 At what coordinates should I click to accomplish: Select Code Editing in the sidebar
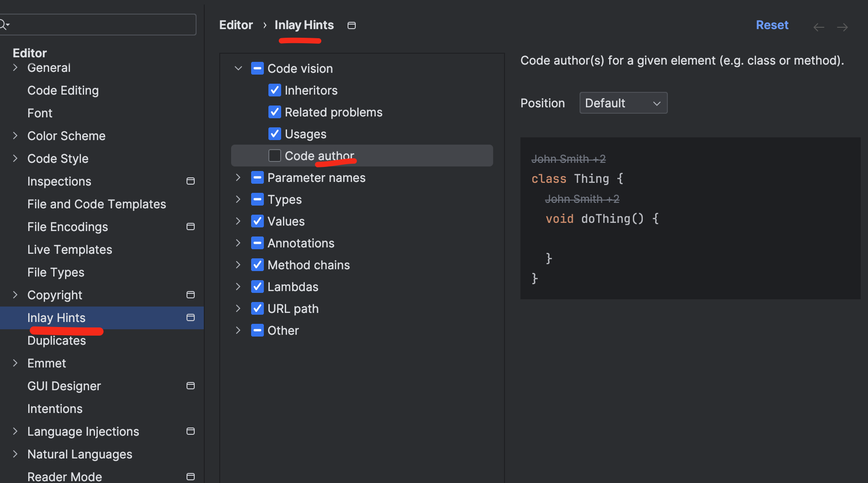[63, 91]
